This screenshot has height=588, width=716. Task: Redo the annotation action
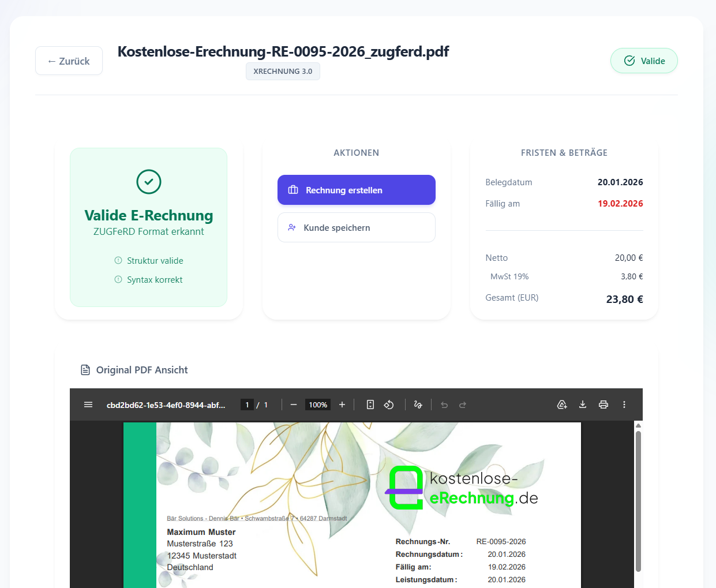pyautogui.click(x=462, y=405)
